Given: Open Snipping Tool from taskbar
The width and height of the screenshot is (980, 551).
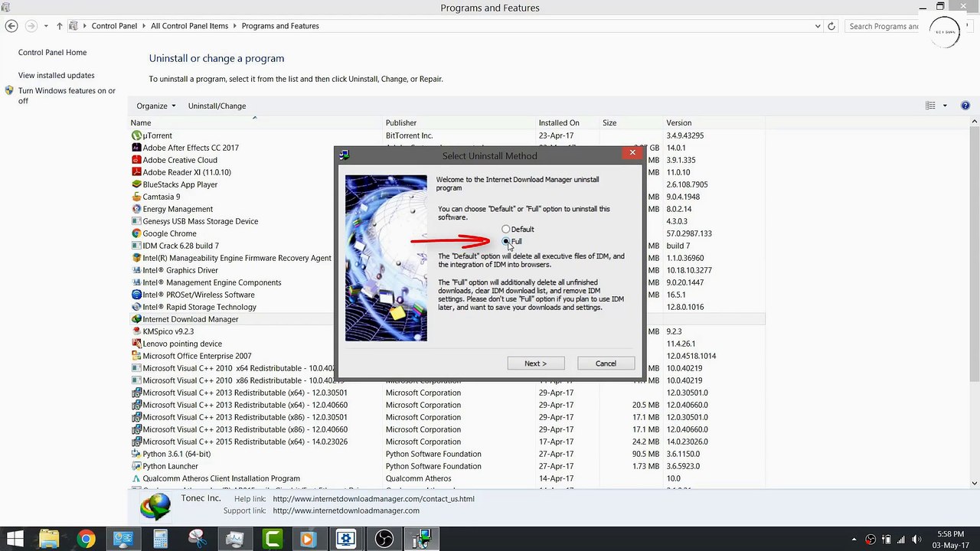Looking at the screenshot, I should pyautogui.click(x=197, y=540).
